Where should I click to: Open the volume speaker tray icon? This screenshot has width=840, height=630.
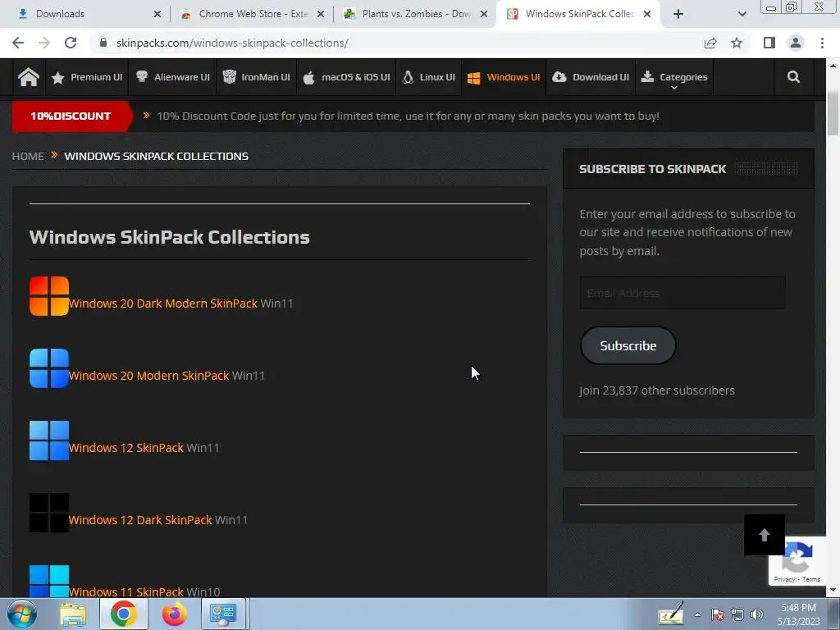[x=757, y=614]
